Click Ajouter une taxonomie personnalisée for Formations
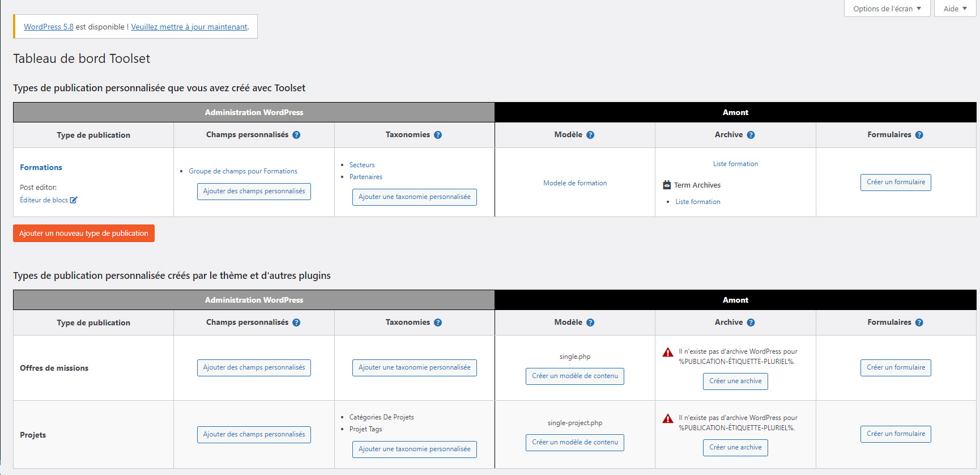The width and height of the screenshot is (980, 475). click(415, 197)
